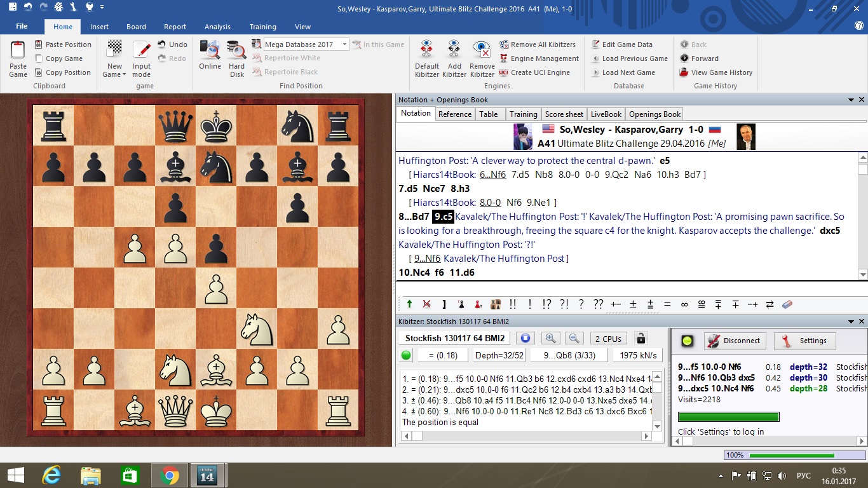Toggle the engine lock padlock
The image size is (868, 488).
pos(641,339)
